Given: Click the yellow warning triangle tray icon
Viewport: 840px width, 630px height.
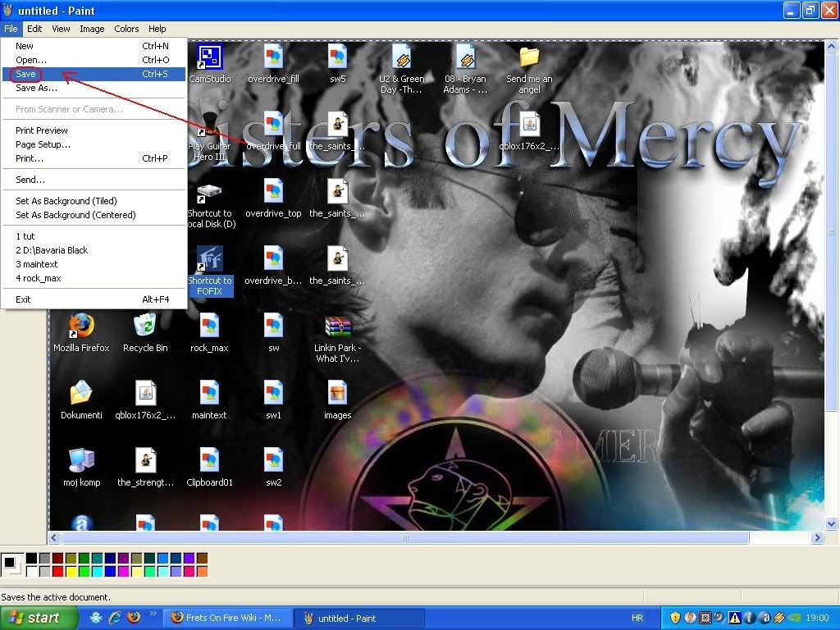Looking at the screenshot, I should (x=735, y=618).
